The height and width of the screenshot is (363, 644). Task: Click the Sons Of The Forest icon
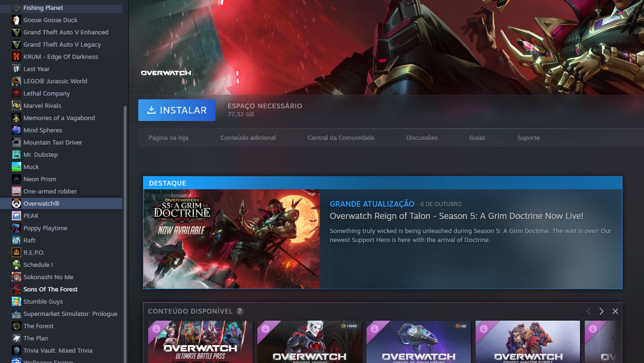click(x=16, y=289)
